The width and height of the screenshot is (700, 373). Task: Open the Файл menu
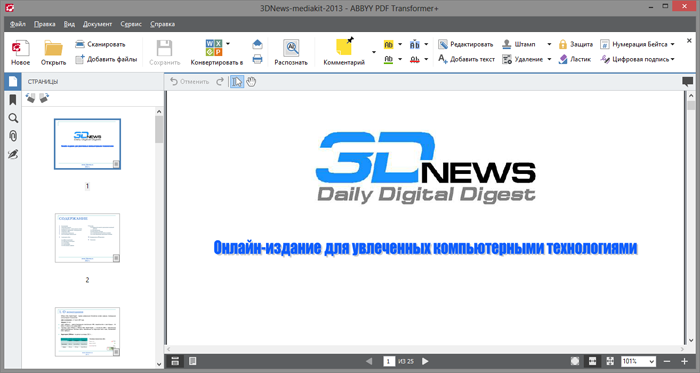pos(17,24)
